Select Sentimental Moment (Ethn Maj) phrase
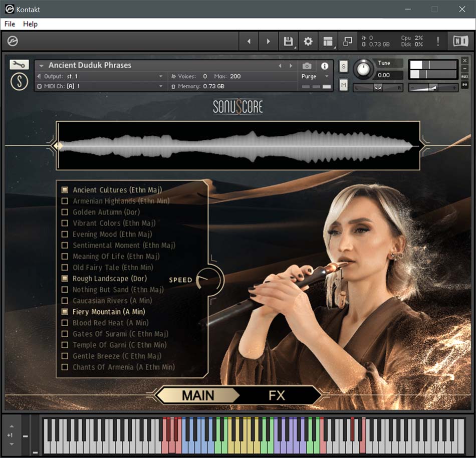This screenshot has height=458, width=476. coord(124,245)
